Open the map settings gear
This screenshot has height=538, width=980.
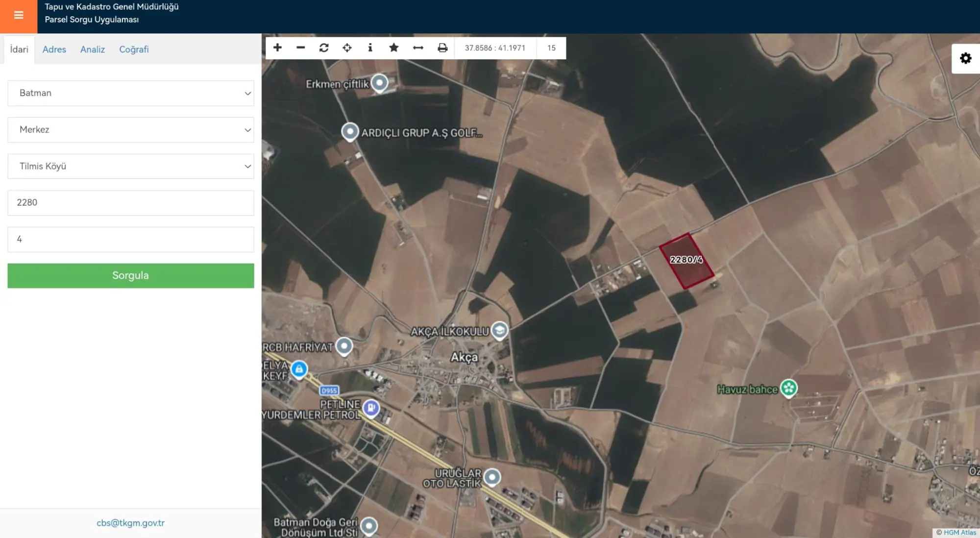[965, 58]
